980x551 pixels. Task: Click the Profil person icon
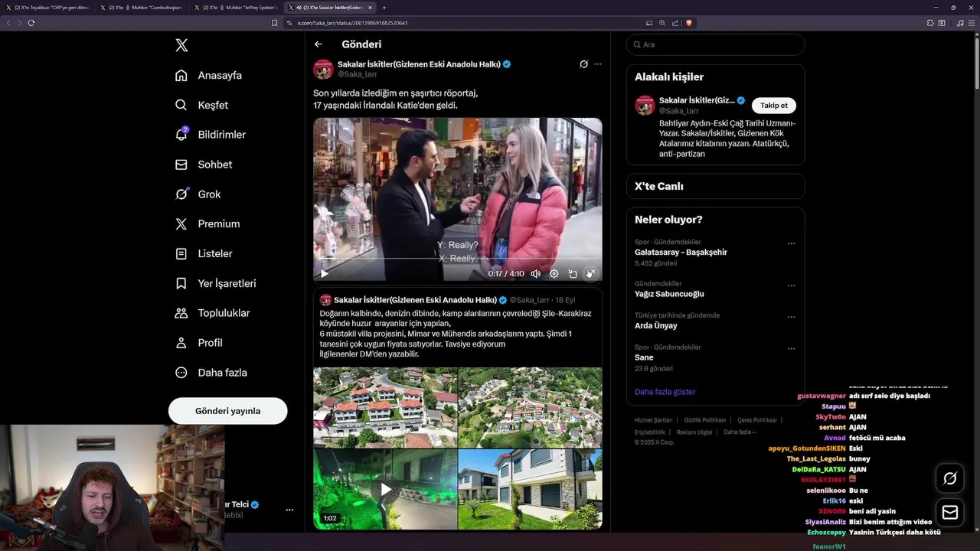pos(181,343)
